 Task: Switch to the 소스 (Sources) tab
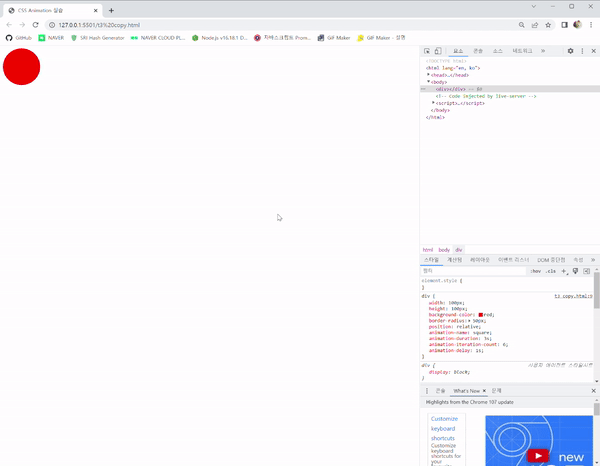pyautogui.click(x=497, y=51)
